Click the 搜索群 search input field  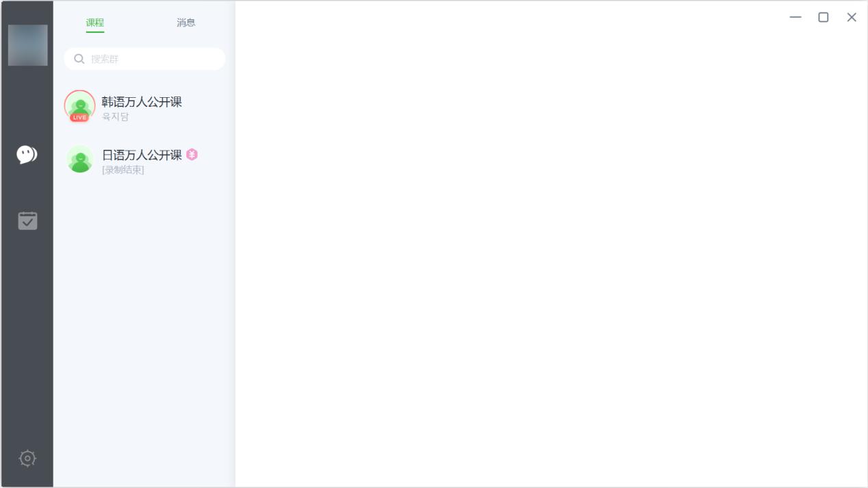pyautogui.click(x=154, y=59)
